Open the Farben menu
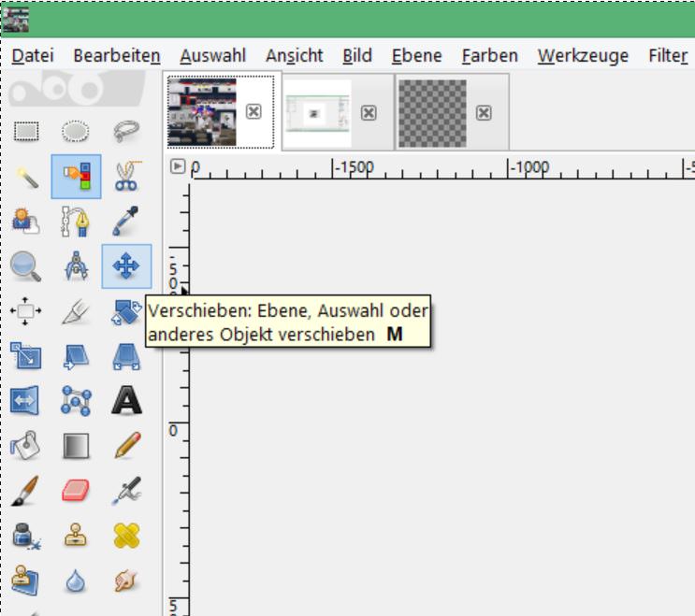Image resolution: width=695 pixels, height=616 pixels. pyautogui.click(x=490, y=56)
